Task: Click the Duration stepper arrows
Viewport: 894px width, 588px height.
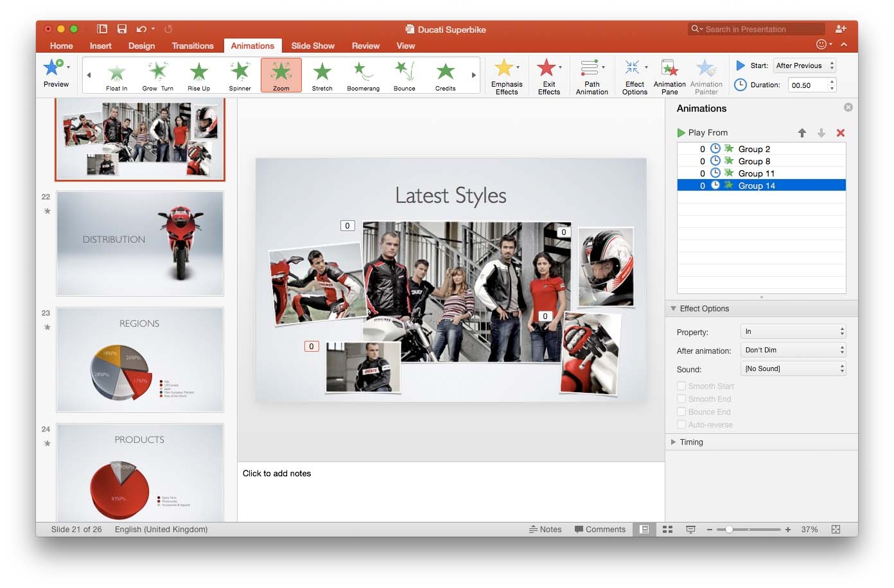Action: pos(832,85)
